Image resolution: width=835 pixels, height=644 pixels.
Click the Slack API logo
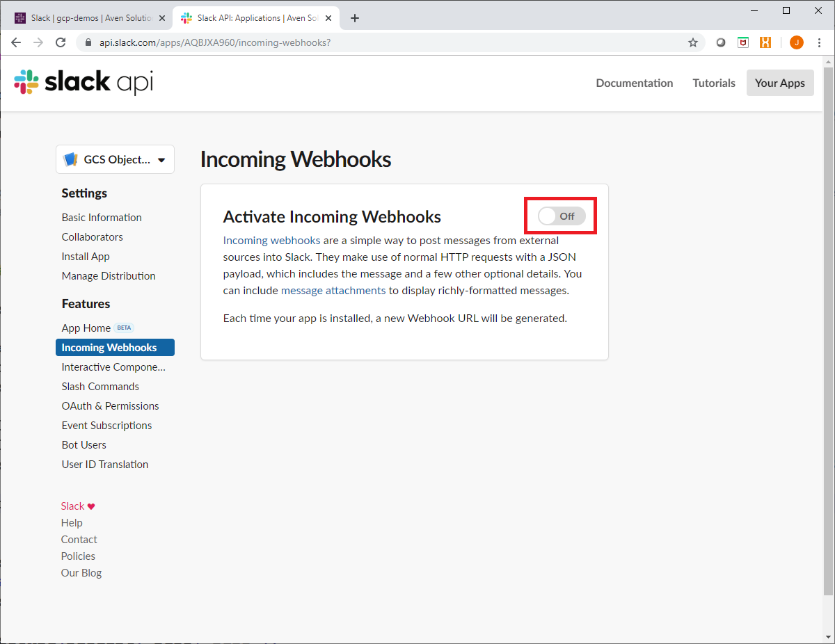pos(83,82)
